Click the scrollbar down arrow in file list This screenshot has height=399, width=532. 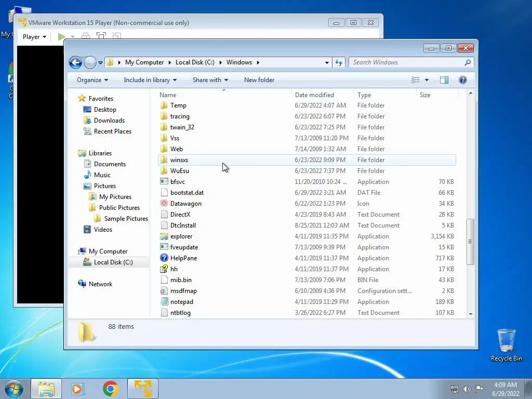[x=471, y=314]
